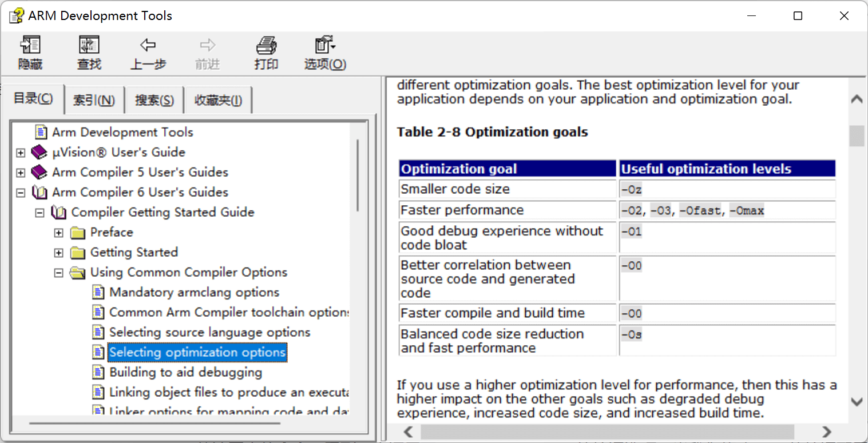Click the horizontal scrollbar right arrow
Image resolution: width=868 pixels, height=443 pixels.
[x=826, y=431]
